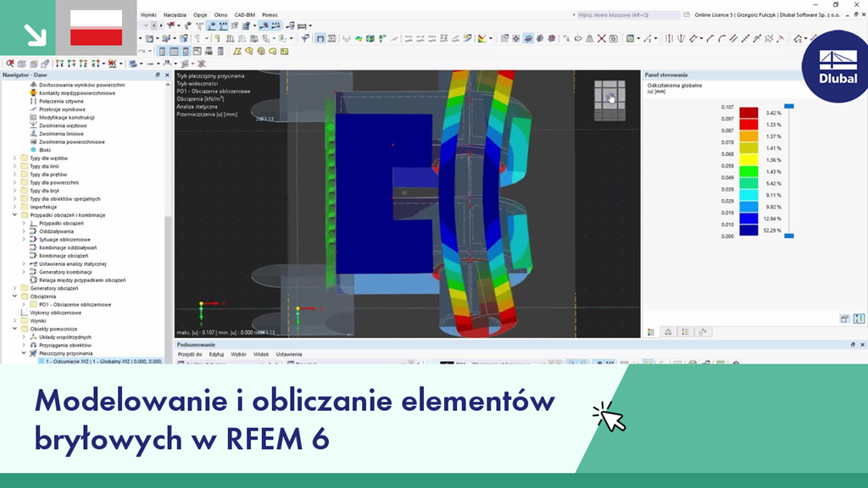Open the Okno menu
The image size is (868, 488).
pyautogui.click(x=221, y=15)
